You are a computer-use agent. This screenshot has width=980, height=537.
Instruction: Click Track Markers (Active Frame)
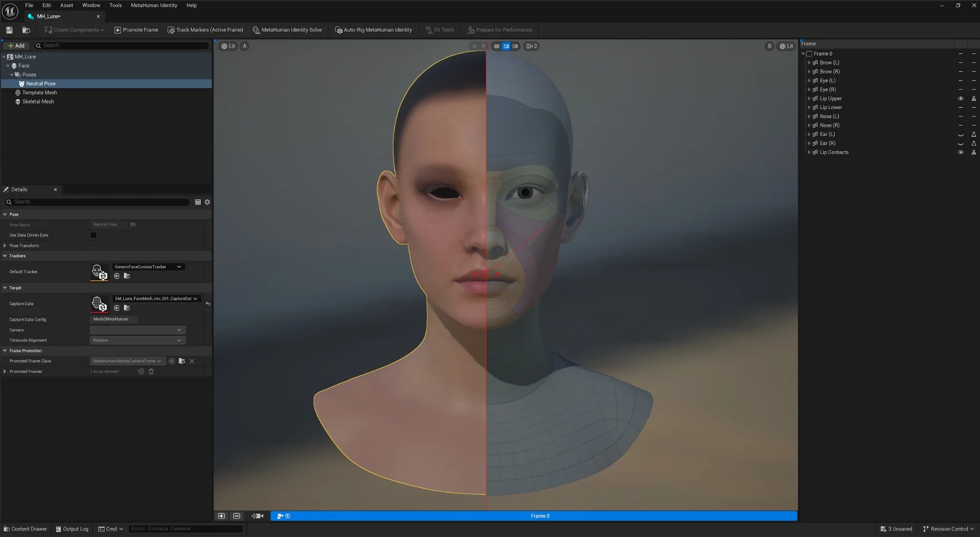[205, 30]
